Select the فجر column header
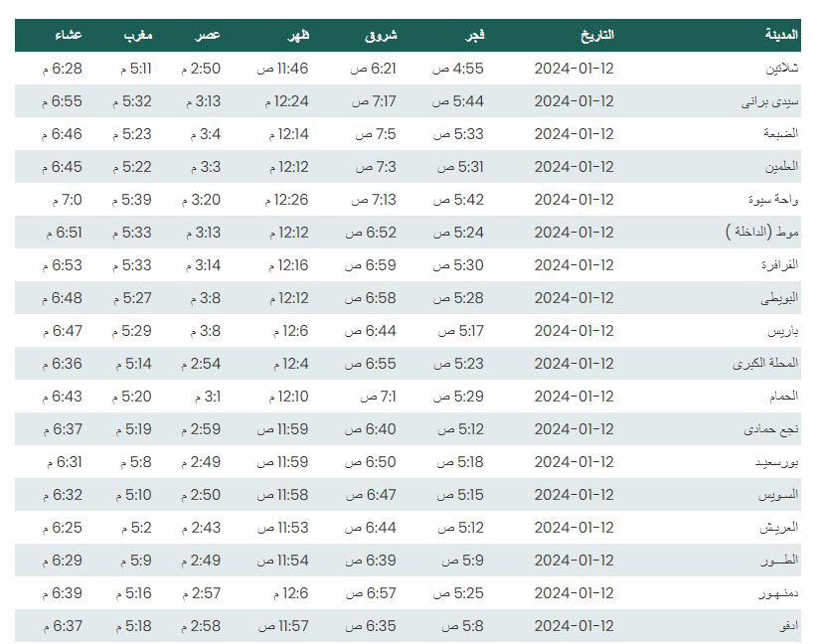The width and height of the screenshot is (820, 644). (x=475, y=35)
